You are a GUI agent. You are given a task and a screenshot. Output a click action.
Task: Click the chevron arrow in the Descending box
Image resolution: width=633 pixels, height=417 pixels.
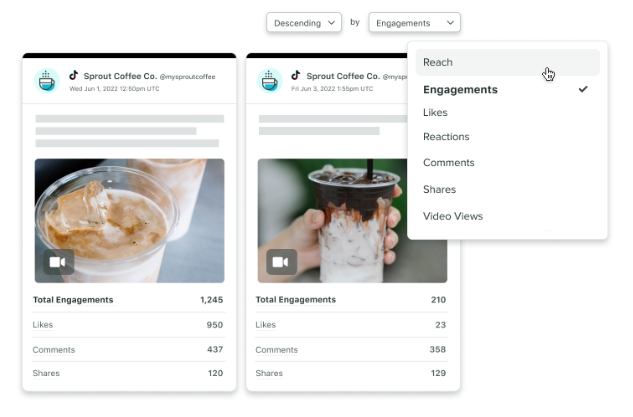tap(331, 23)
